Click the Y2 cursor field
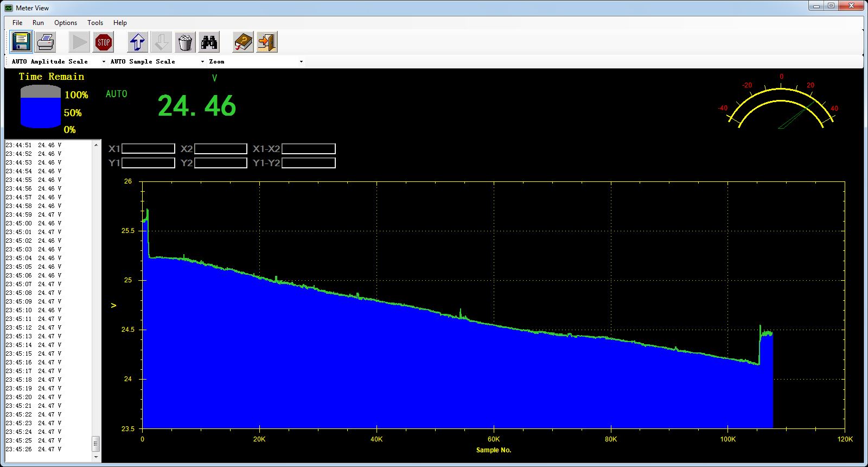868x467 pixels. 221,163
